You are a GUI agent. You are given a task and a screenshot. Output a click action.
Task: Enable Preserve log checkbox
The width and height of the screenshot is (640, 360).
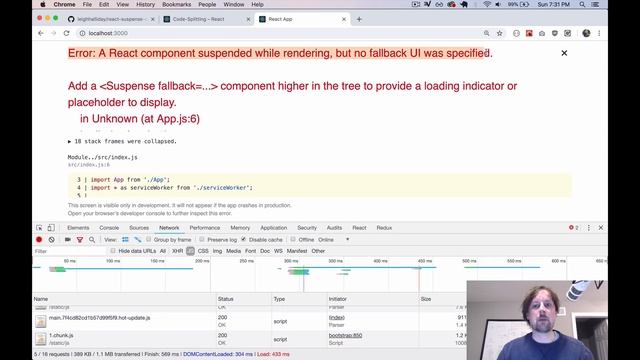coord(202,240)
